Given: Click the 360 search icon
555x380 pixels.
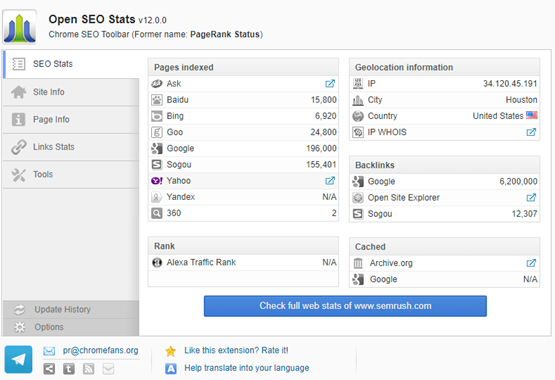Looking at the screenshot, I should click(x=157, y=213).
